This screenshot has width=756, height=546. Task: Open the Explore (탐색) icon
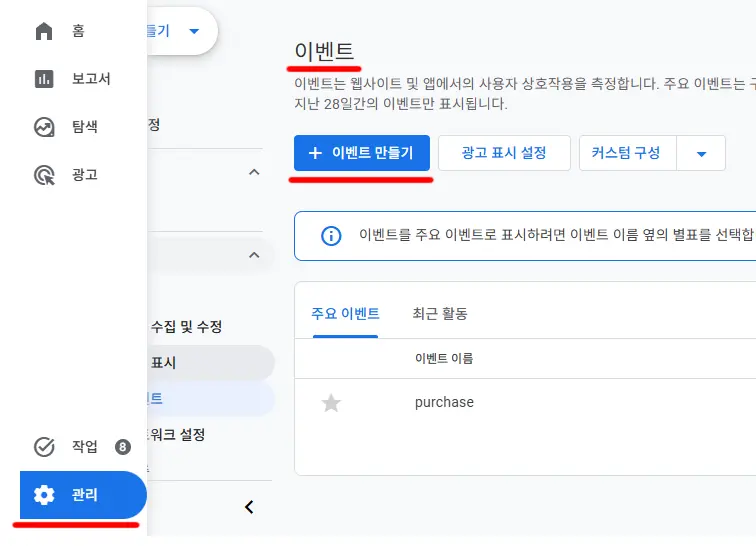point(44,127)
